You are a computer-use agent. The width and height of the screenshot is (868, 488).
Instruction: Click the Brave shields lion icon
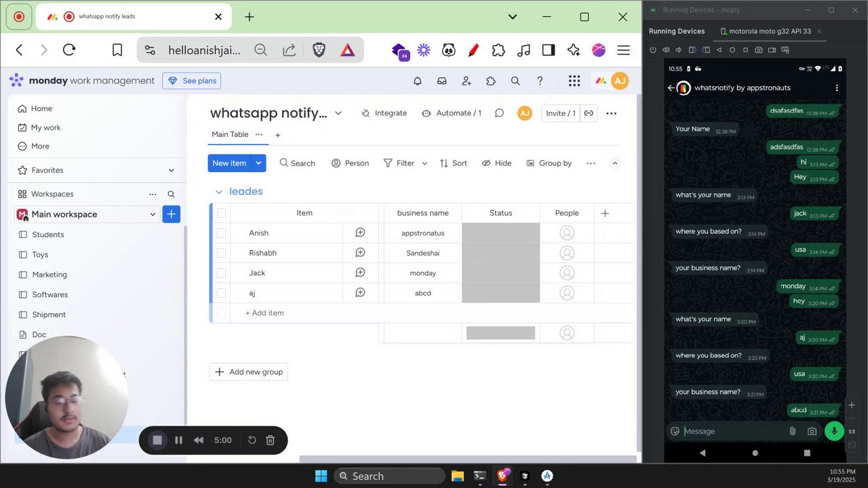pos(319,49)
